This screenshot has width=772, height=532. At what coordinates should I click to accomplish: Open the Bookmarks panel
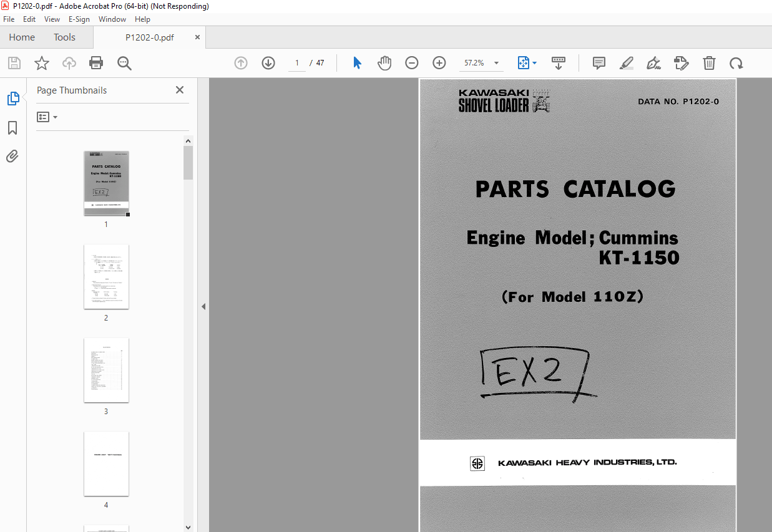(x=12, y=128)
